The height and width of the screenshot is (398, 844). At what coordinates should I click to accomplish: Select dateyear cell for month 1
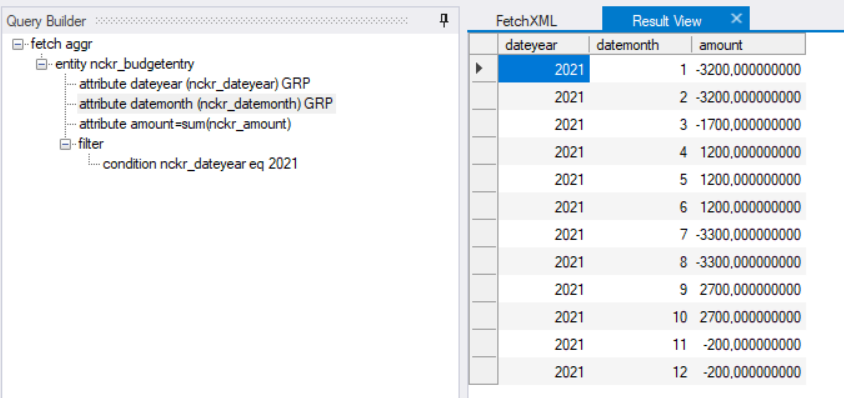(x=544, y=69)
